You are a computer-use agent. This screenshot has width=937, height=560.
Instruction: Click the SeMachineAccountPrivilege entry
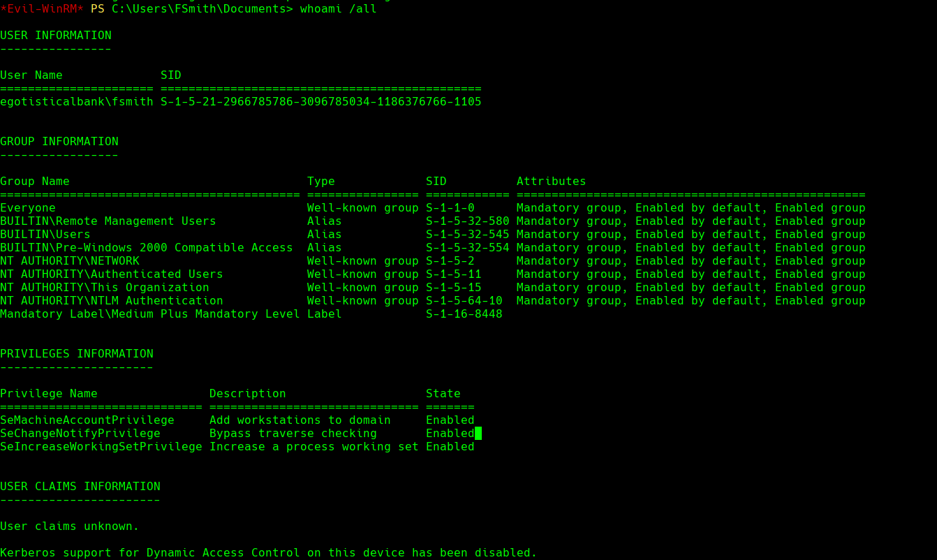(87, 420)
